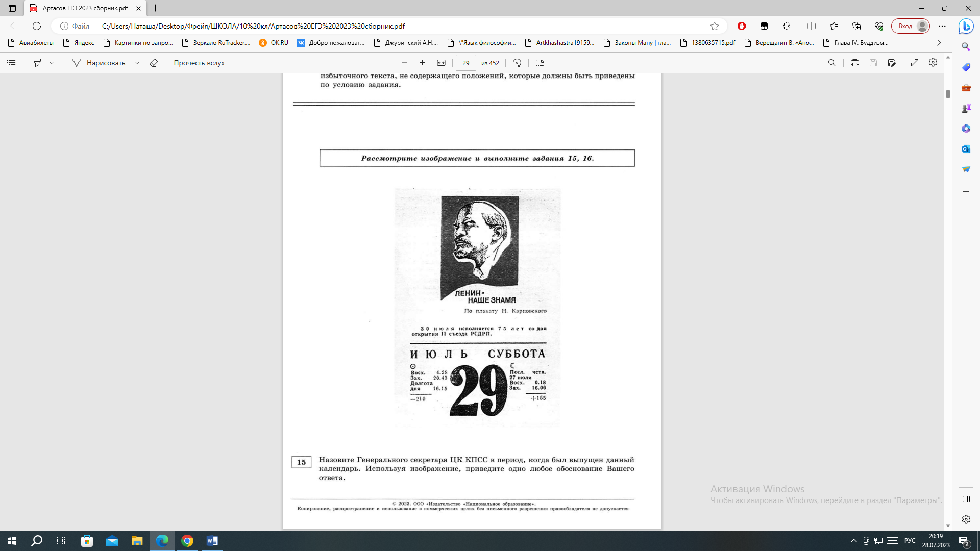The image size is (980, 551).
Task: Open Collections panel
Action: point(856,26)
